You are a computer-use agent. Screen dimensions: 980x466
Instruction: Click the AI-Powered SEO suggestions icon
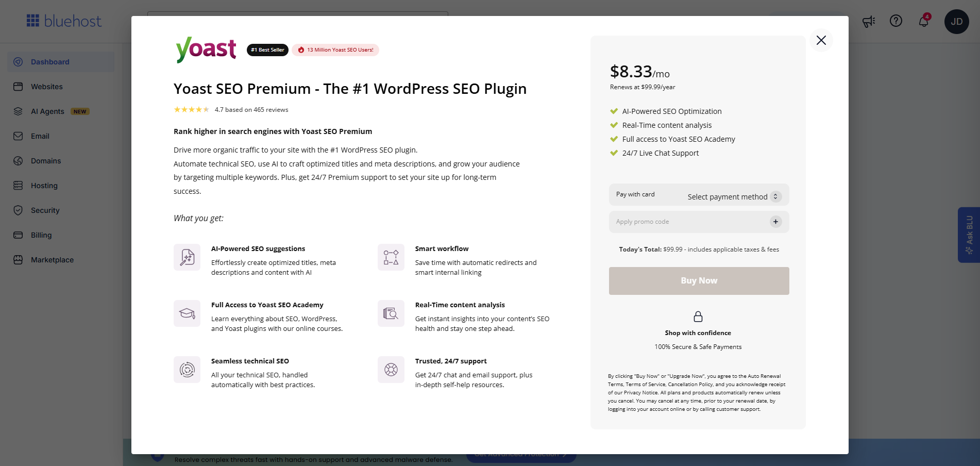coord(187,257)
